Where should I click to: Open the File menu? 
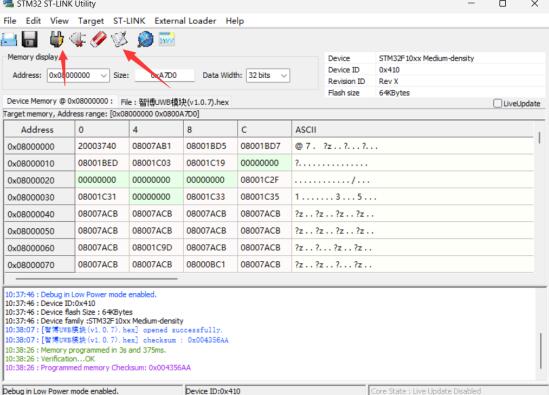pos(10,21)
